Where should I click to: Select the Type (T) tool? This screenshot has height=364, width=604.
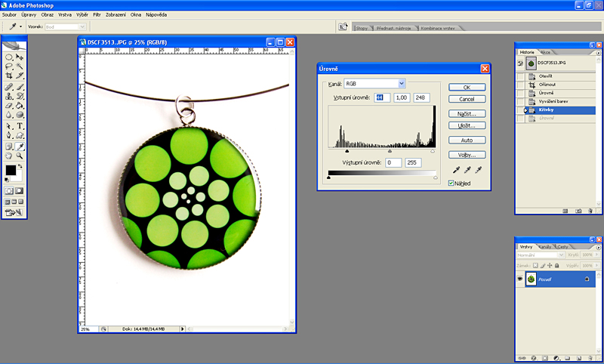(20, 126)
